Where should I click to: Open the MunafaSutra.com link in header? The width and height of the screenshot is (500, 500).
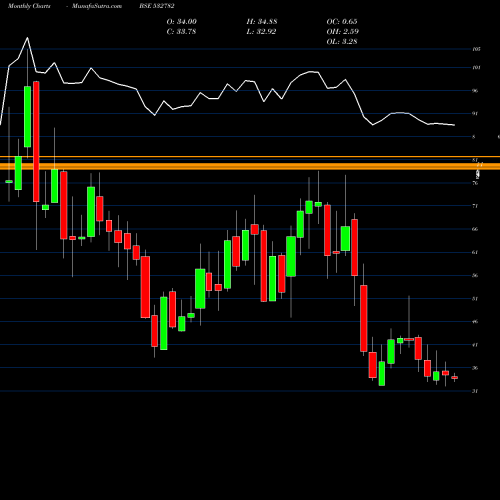coord(97,6)
